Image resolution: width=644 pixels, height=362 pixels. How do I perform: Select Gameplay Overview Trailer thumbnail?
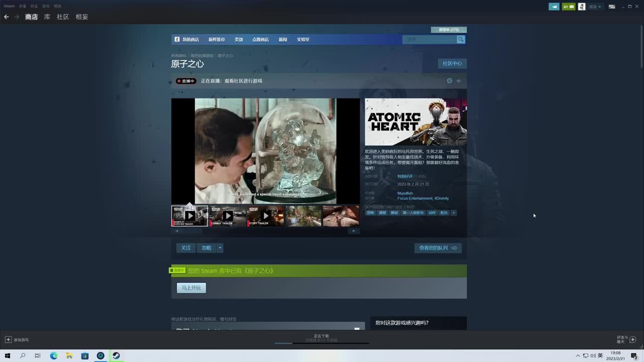190,216
